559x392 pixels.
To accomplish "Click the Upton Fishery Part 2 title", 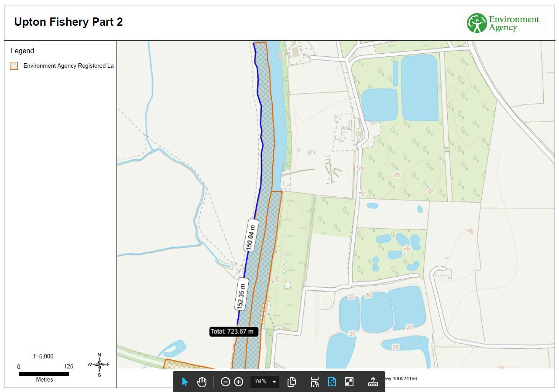I will tap(69, 22).
